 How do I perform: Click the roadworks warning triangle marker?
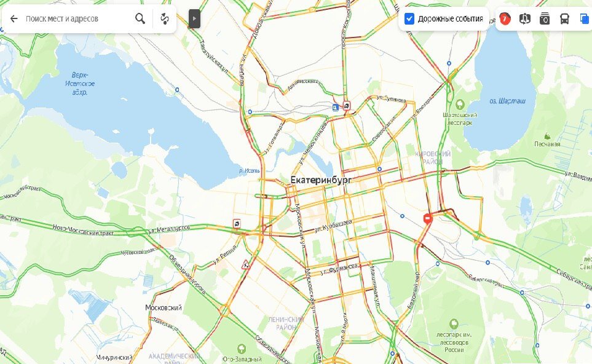tap(246, 264)
